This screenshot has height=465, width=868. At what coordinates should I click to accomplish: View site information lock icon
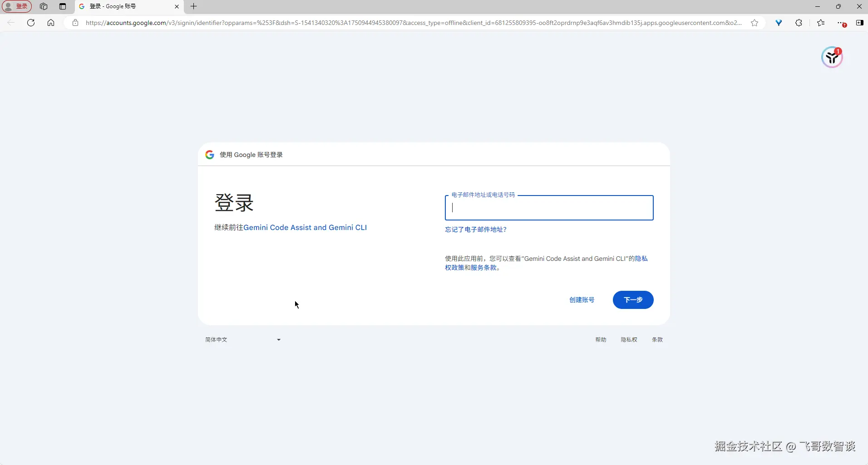75,23
